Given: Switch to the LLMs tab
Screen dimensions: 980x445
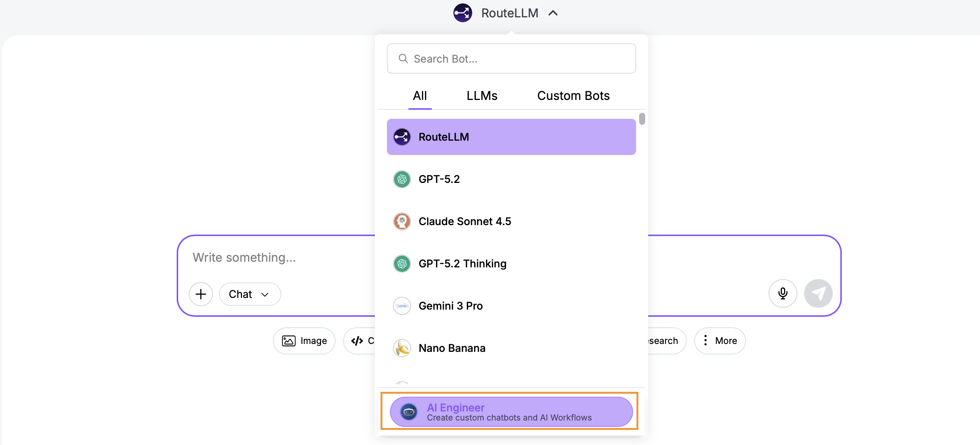Looking at the screenshot, I should pos(482,95).
